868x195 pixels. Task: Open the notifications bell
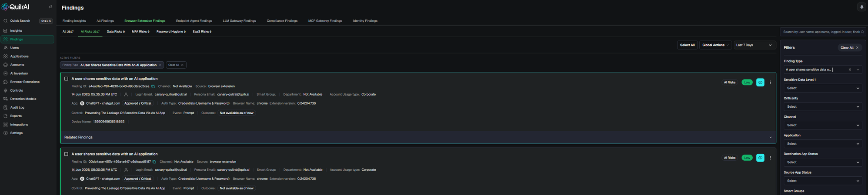click(861, 7)
